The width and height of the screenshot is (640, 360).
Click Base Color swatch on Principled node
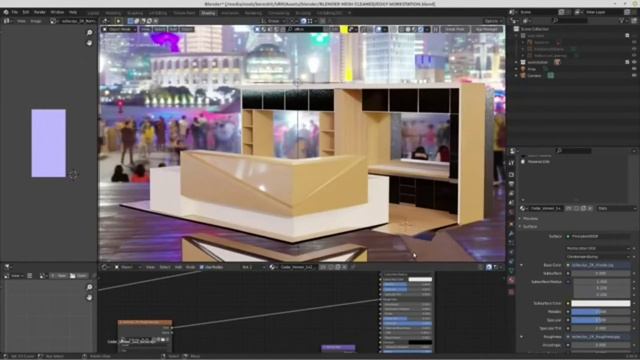tap(420, 280)
